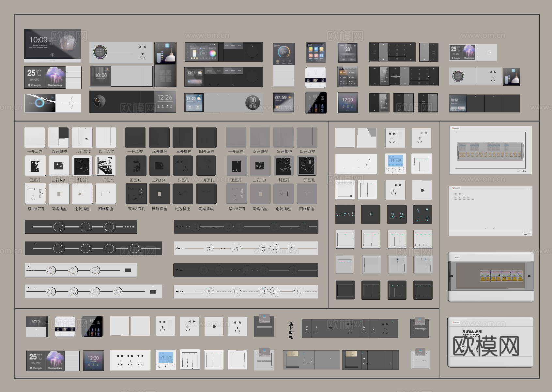Viewport: 552px width, 392px height.
Task: Select the large smart screen showing 10:09
Action: pyautogui.click(x=52, y=45)
